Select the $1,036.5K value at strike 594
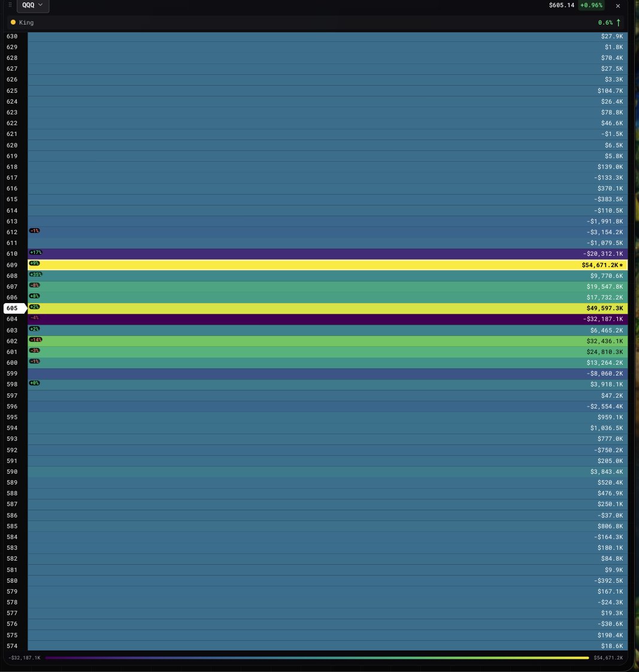This screenshot has height=672, width=639. point(607,428)
